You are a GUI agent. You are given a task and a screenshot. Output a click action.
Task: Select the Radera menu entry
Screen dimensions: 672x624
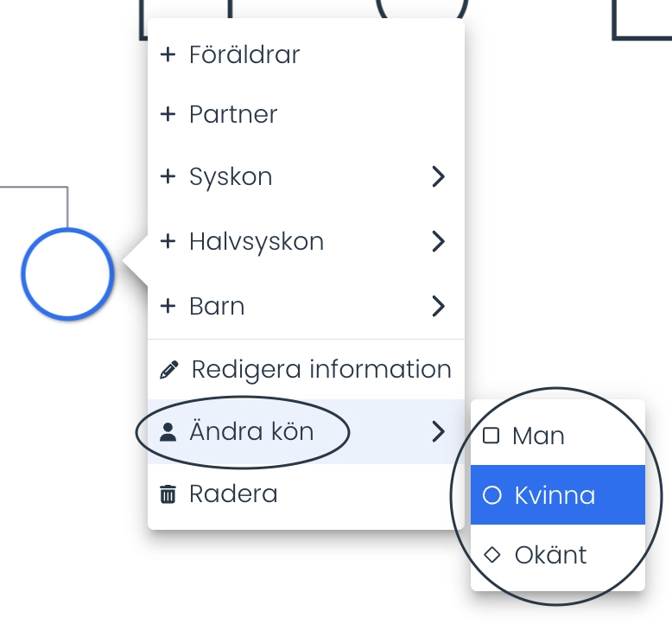click(x=306, y=494)
